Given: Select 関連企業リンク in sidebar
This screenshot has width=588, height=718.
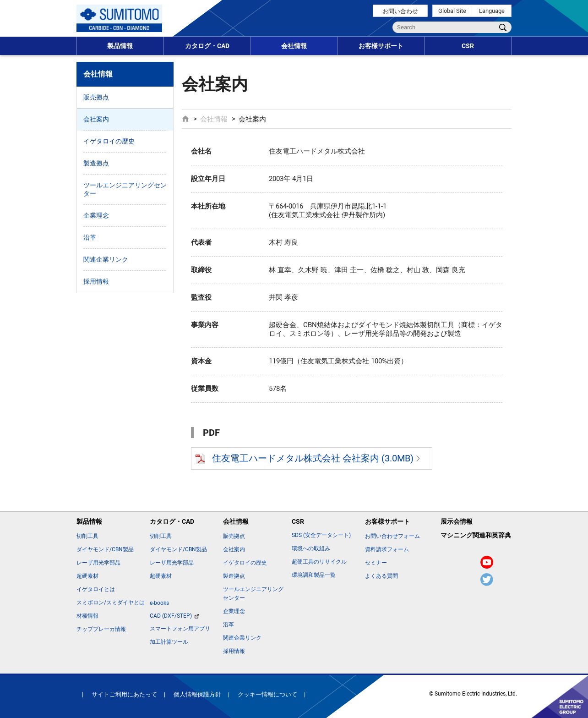Looking at the screenshot, I should pyautogui.click(x=125, y=260).
